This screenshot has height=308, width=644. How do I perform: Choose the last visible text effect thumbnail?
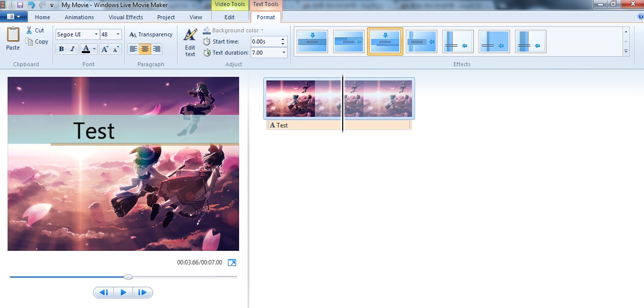[530, 41]
